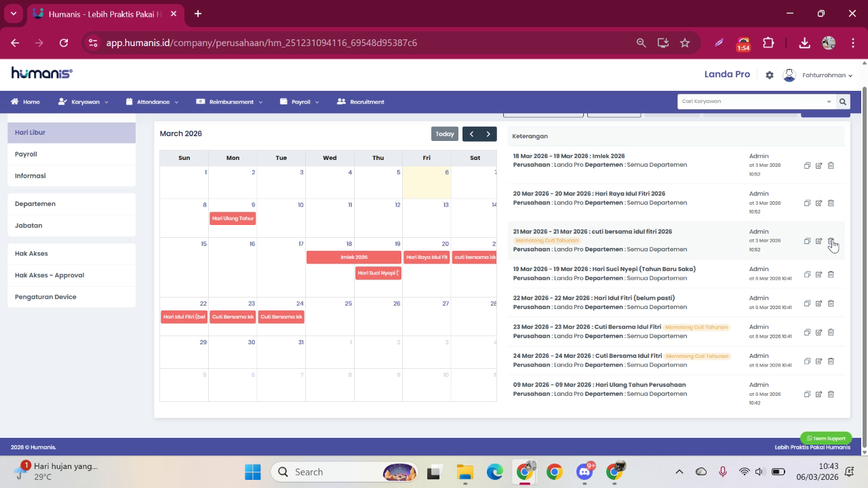Open Microsoft Edge from the taskbar
This screenshot has height=488, width=868.
pos(495,472)
